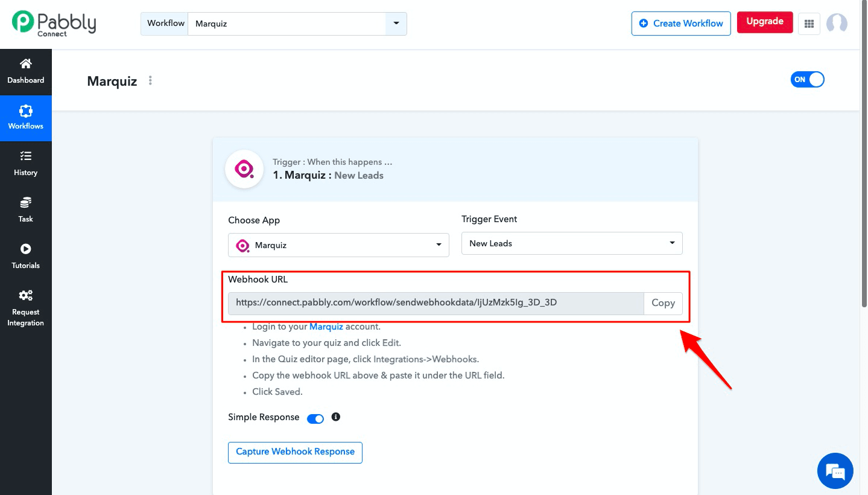Go to Workflows in sidebar

click(26, 118)
